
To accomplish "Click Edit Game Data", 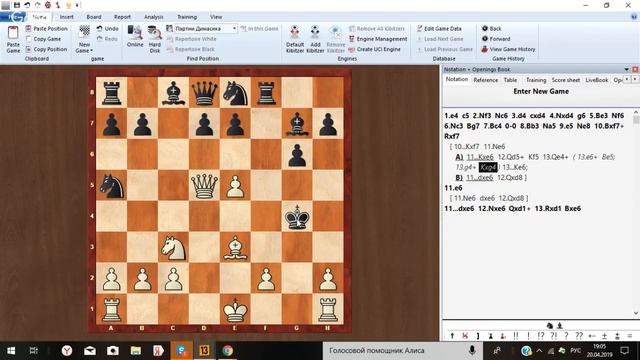I will point(439,29).
